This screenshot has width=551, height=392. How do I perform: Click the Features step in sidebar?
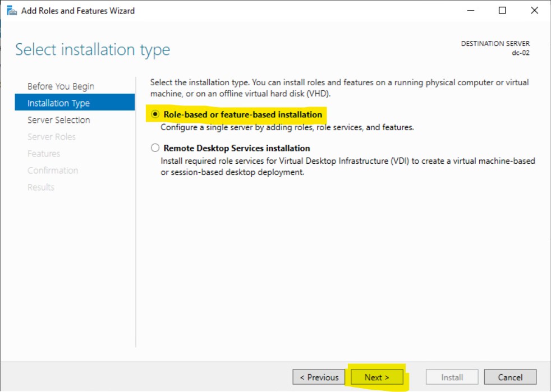pos(44,154)
